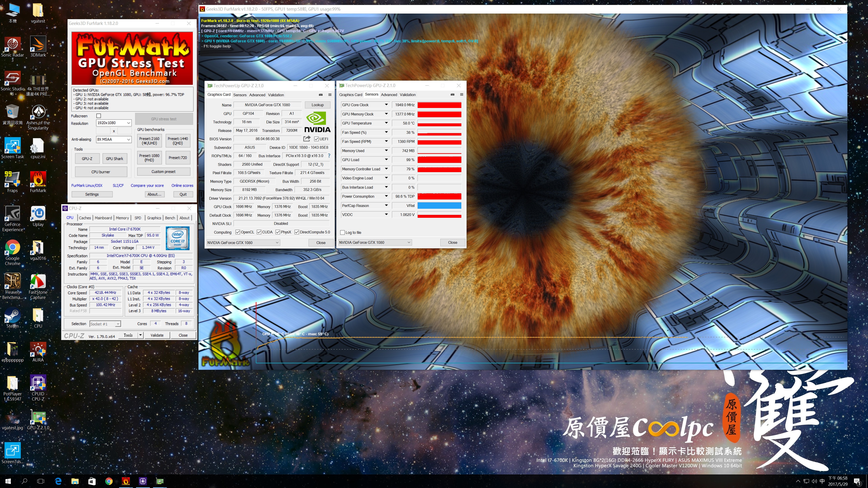The height and width of the screenshot is (488, 868).
Task: Open the GPU selector dropdown in GPU-Z Graphics Card window
Action: pyautogui.click(x=243, y=242)
